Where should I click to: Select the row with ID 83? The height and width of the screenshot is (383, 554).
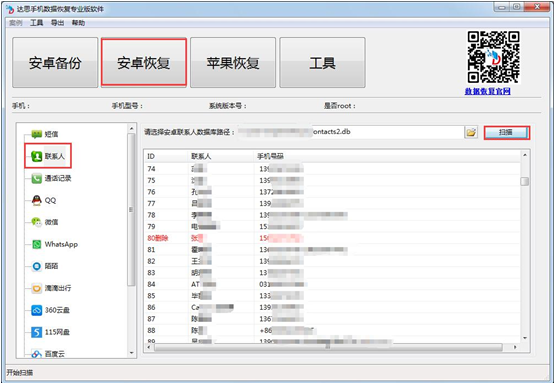[x=332, y=273]
